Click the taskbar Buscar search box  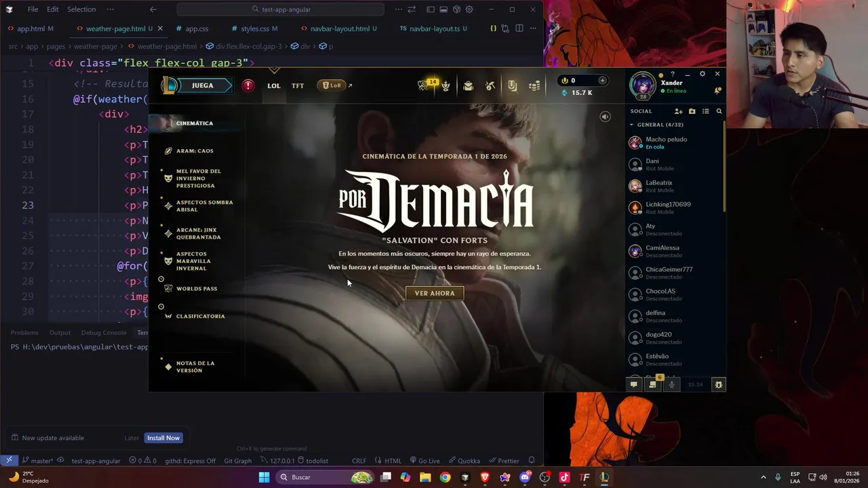pos(326,477)
